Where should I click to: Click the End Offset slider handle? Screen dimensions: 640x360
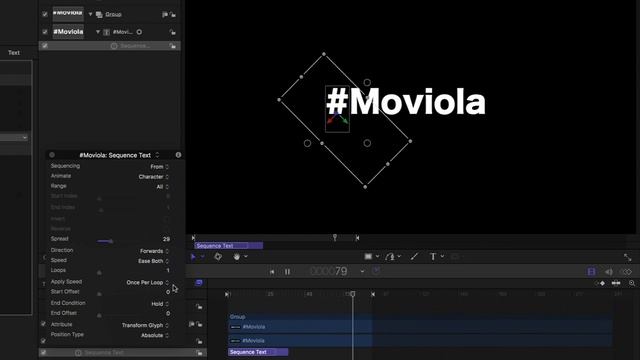[99, 315]
